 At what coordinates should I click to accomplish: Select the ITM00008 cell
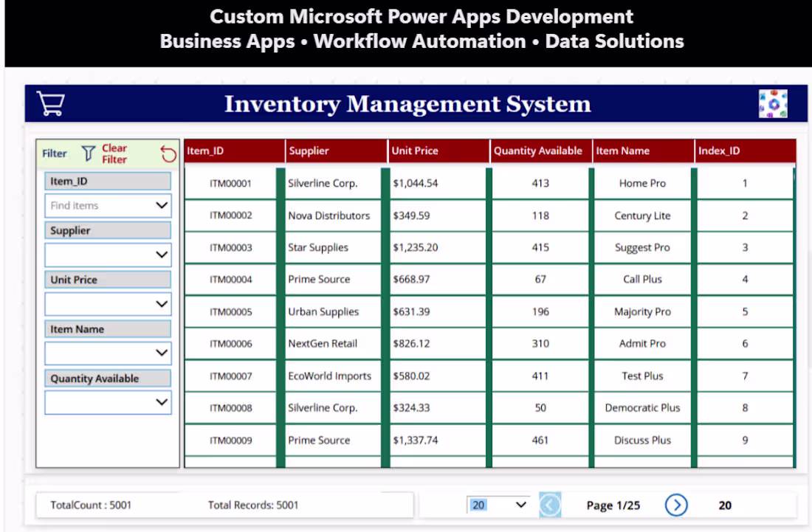pos(230,408)
